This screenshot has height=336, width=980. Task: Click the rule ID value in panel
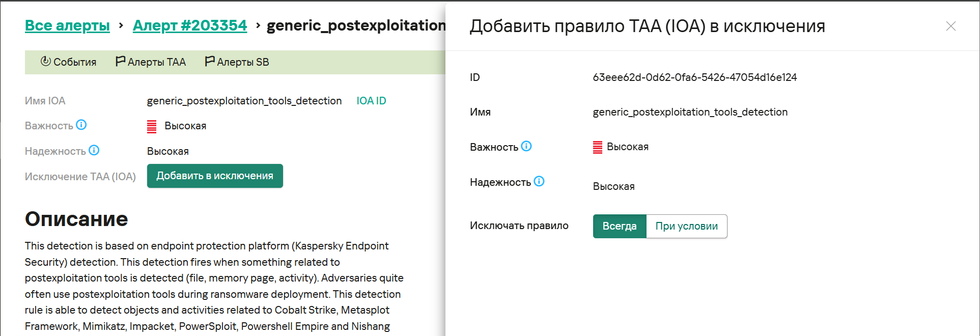coord(694,77)
